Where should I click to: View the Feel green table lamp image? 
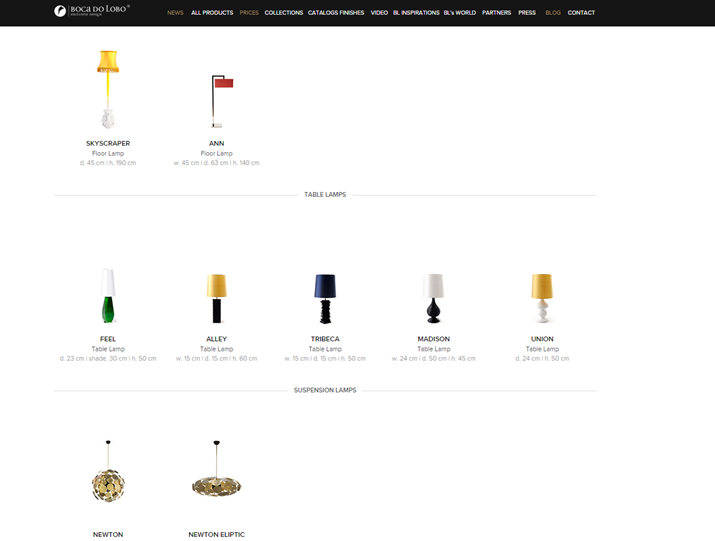pos(108,296)
